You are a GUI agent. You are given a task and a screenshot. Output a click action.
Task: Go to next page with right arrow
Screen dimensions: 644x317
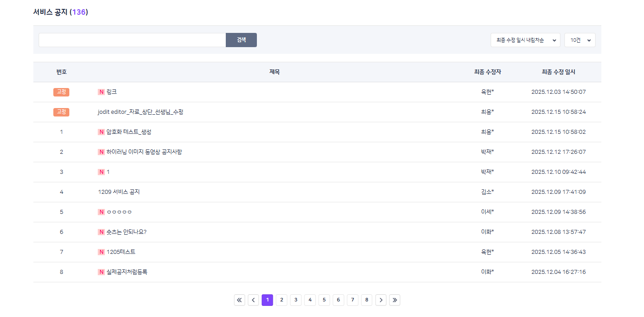381,300
